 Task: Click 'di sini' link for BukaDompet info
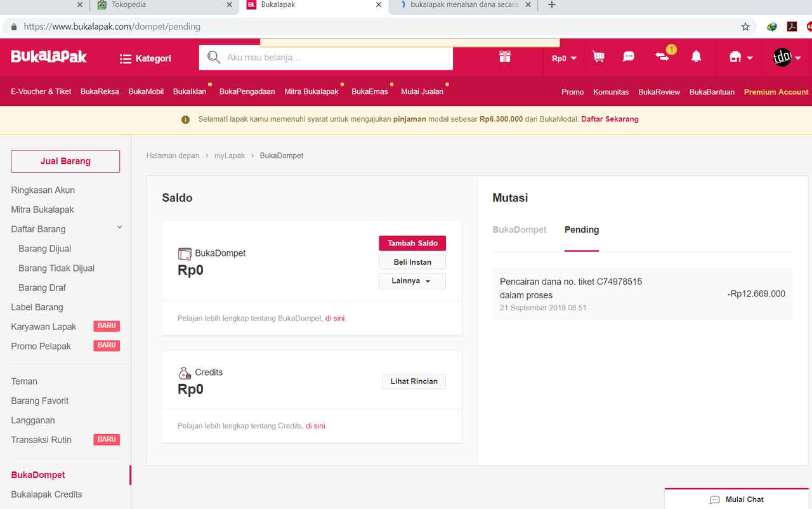coord(335,318)
